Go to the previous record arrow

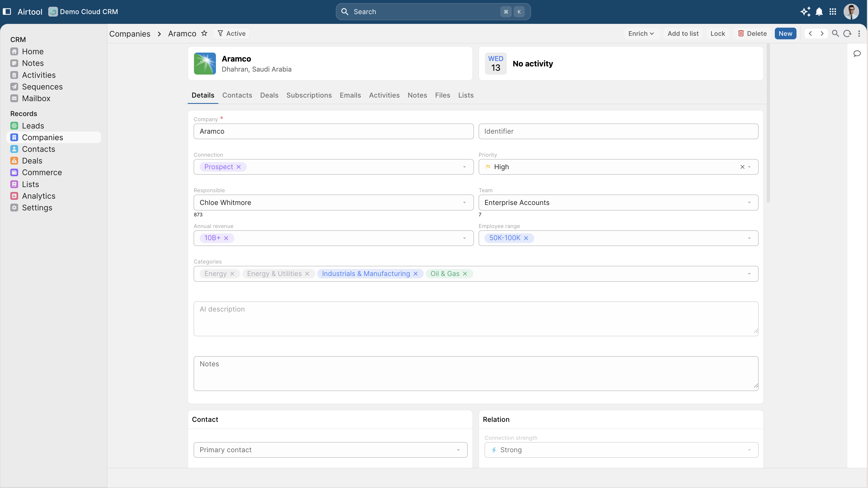tap(810, 33)
